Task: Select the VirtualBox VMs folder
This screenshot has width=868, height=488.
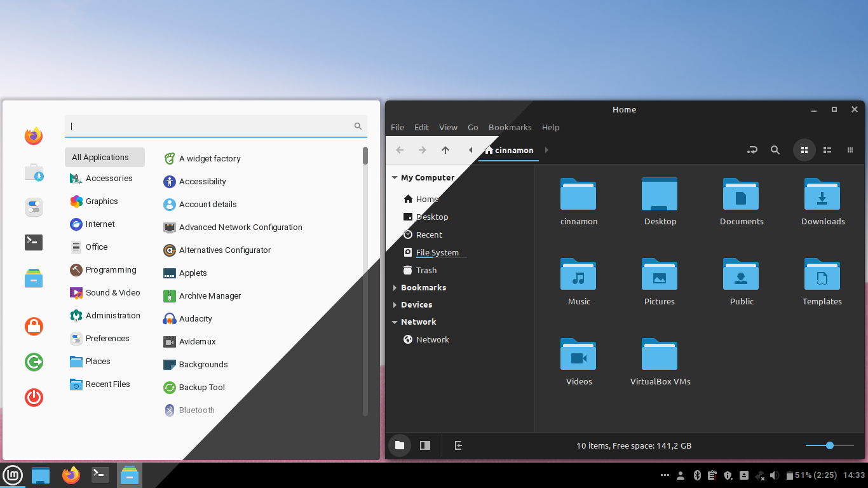Action: click(x=660, y=362)
